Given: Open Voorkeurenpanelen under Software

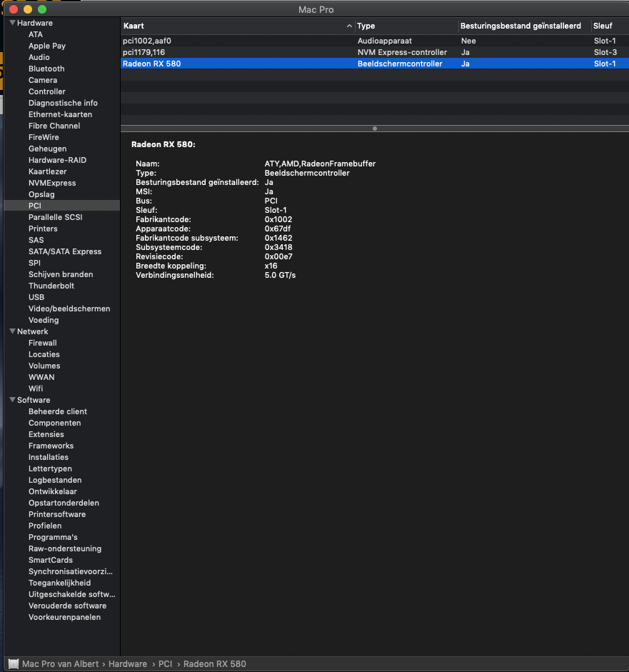Looking at the screenshot, I should pyautogui.click(x=65, y=617).
